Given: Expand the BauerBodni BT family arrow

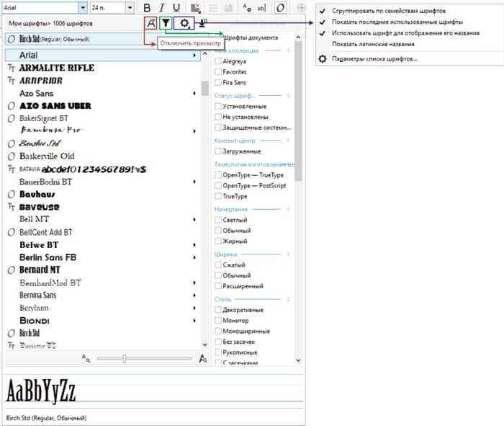Looking at the screenshot, I should (194, 182).
